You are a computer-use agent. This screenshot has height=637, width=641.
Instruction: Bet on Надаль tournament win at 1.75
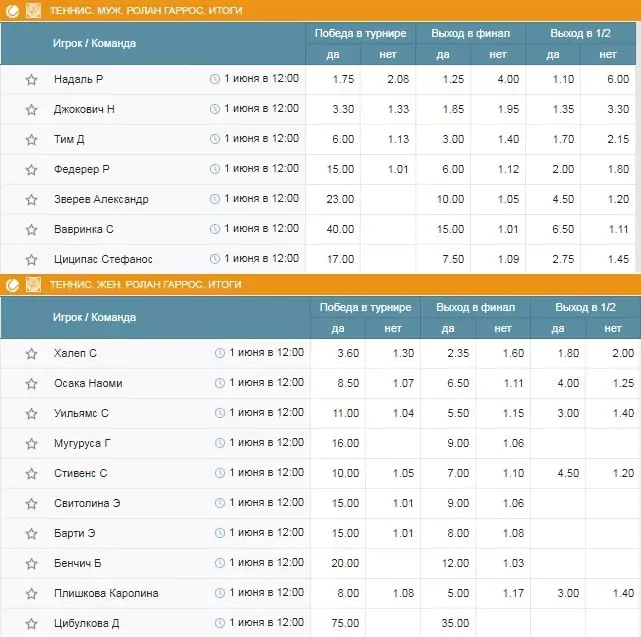coord(343,79)
